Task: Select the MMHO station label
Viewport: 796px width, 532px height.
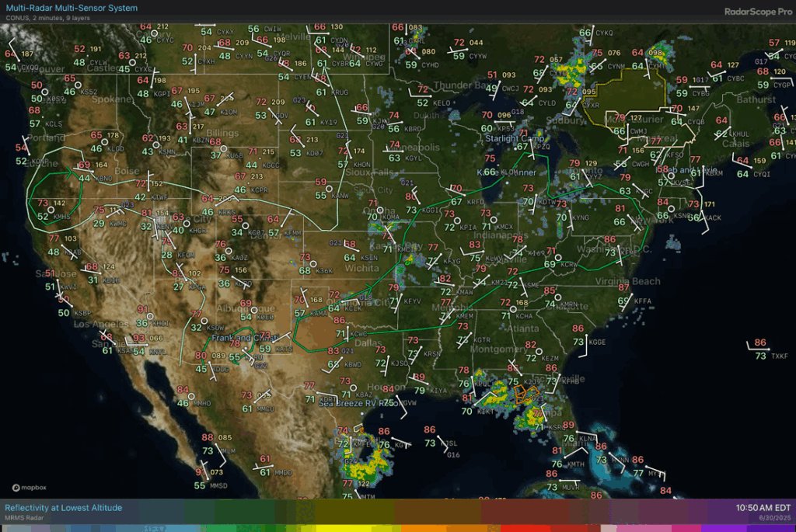Action: [x=203, y=403]
